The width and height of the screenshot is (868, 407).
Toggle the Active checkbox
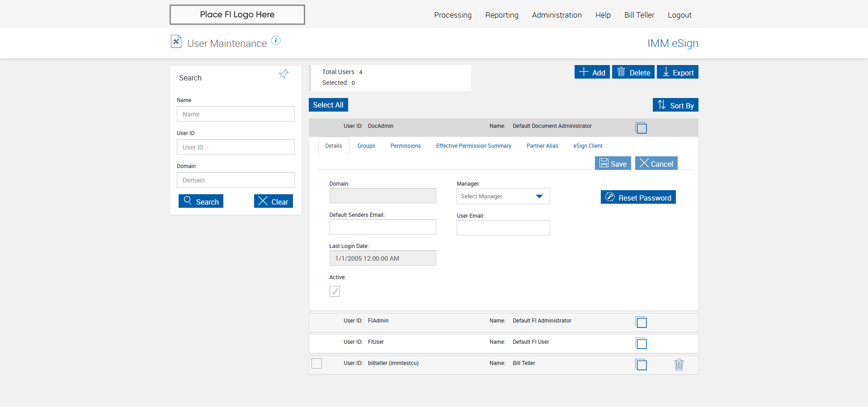click(335, 291)
